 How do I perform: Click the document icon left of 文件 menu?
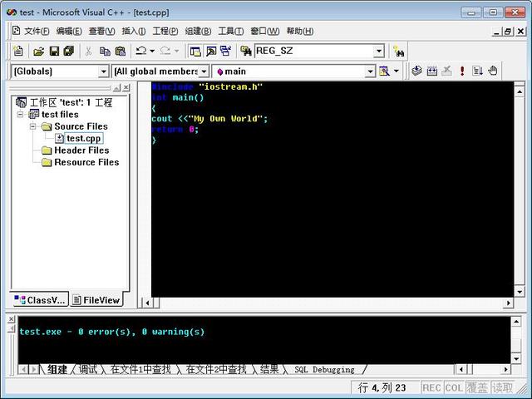click(x=17, y=31)
